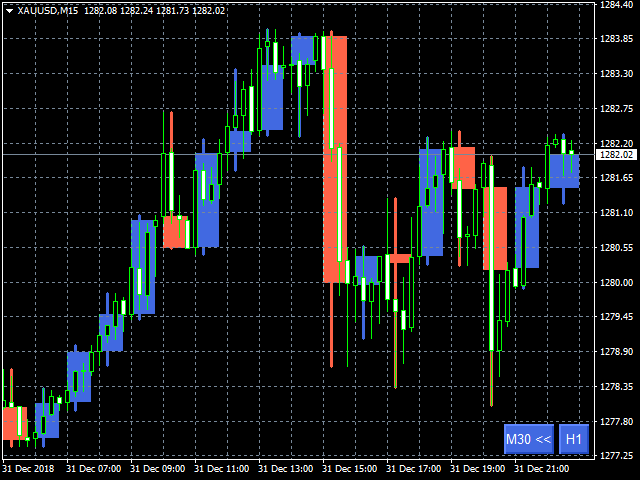Image resolution: width=640 pixels, height=480 pixels.
Task: Click the 1278.90 price scale label
Action: [x=616, y=351]
